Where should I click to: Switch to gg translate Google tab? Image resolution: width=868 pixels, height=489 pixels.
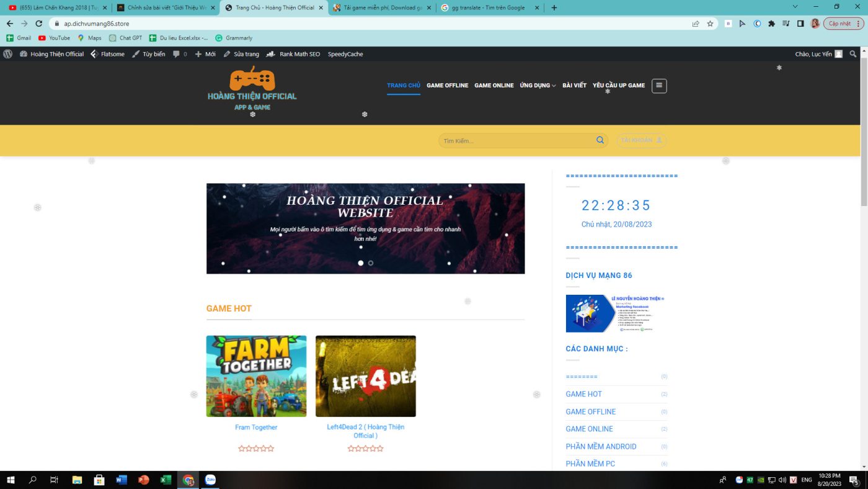coord(490,7)
